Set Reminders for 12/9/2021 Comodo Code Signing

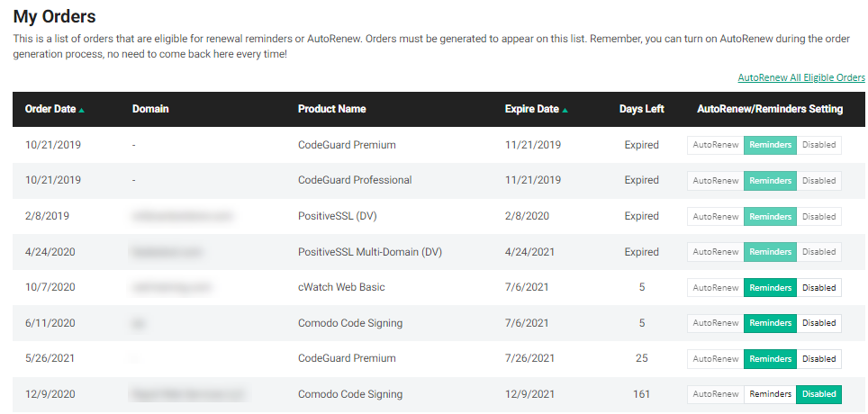(770, 394)
